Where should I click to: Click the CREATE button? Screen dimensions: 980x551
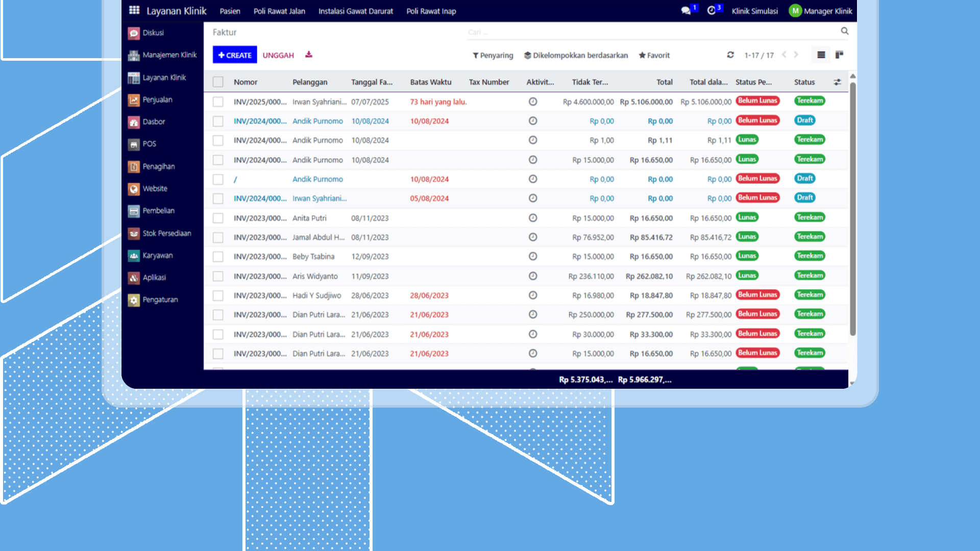pyautogui.click(x=235, y=55)
